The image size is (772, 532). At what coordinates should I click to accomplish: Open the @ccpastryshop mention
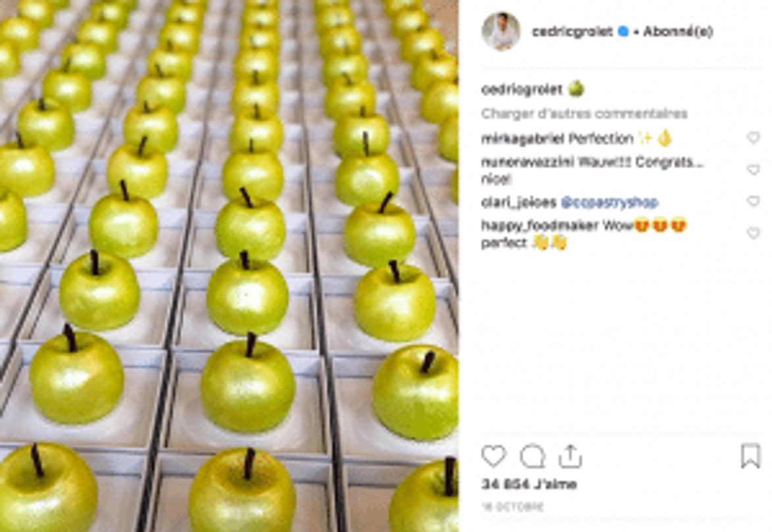point(609,203)
